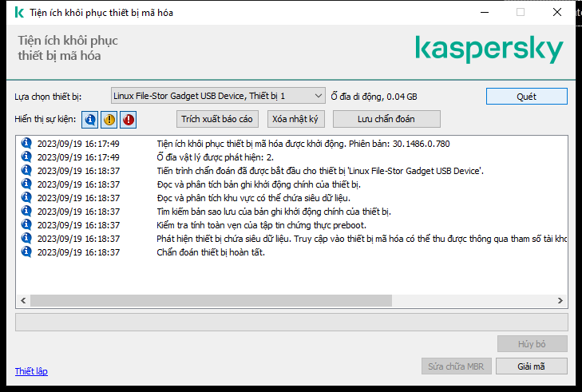This screenshot has width=582, height=392.
Task: Toggle the error events filter icon
Action: 129,119
